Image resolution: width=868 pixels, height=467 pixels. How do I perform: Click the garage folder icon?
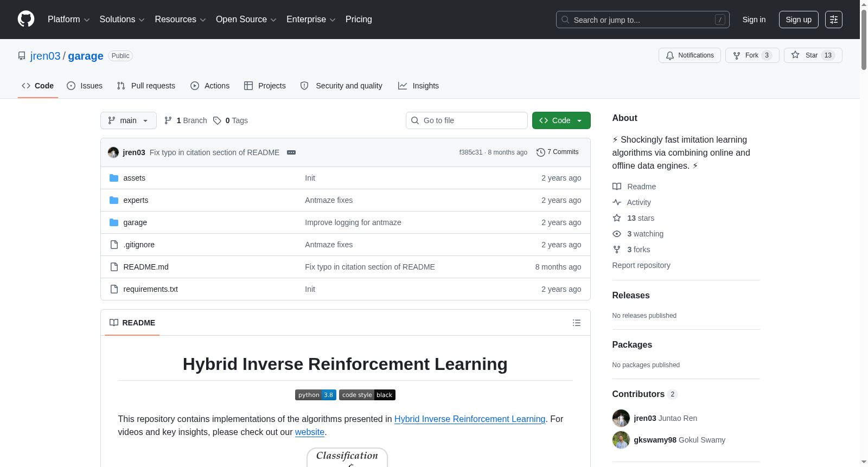point(114,222)
